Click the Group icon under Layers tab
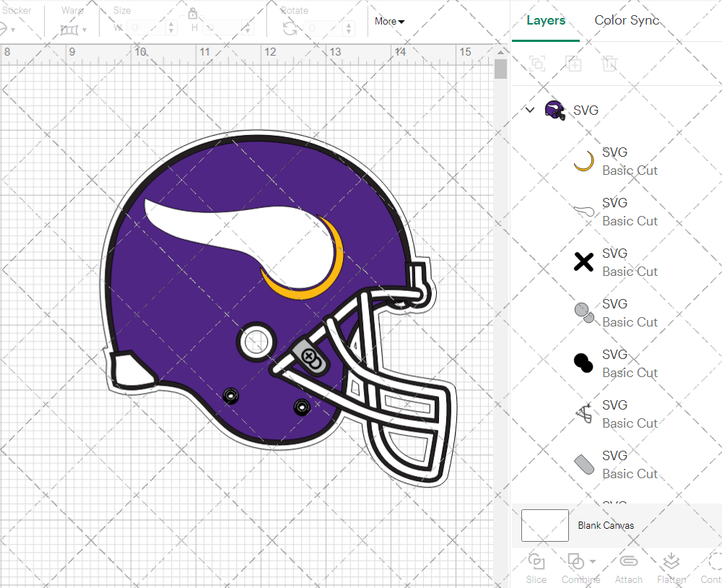The height and width of the screenshot is (588, 722). pyautogui.click(x=536, y=64)
